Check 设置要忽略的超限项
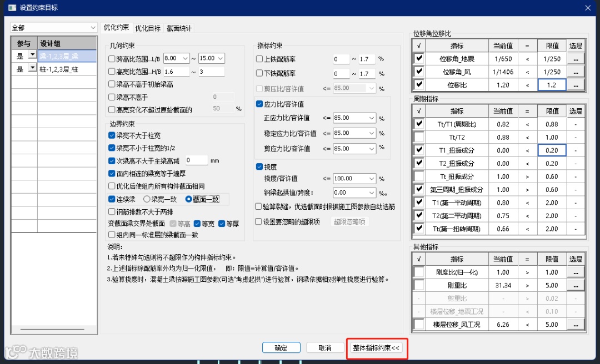 coord(259,221)
